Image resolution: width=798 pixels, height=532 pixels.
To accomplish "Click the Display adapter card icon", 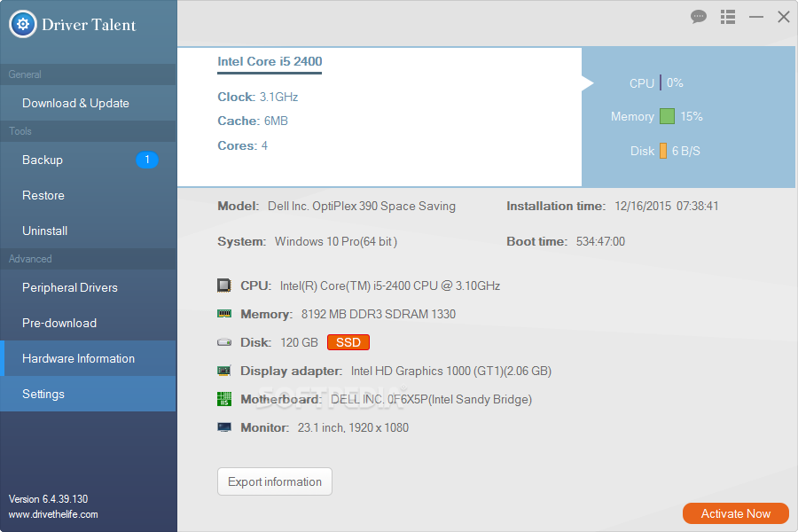I will point(224,371).
